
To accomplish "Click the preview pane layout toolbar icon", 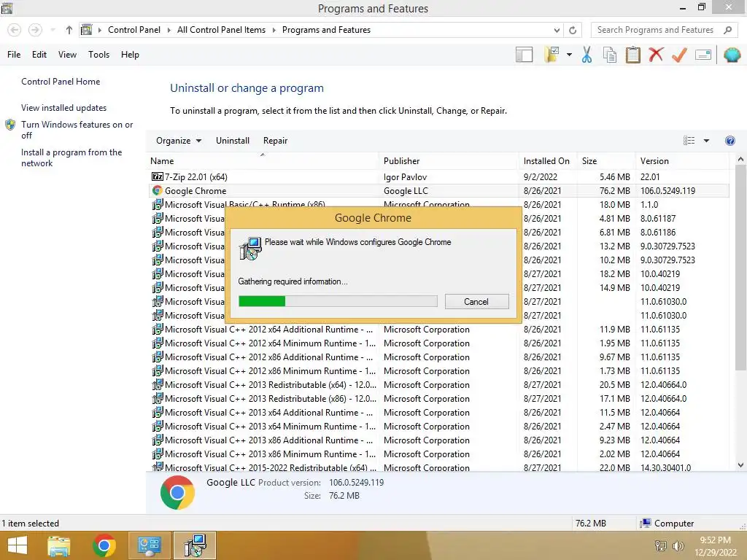I will (x=524, y=55).
